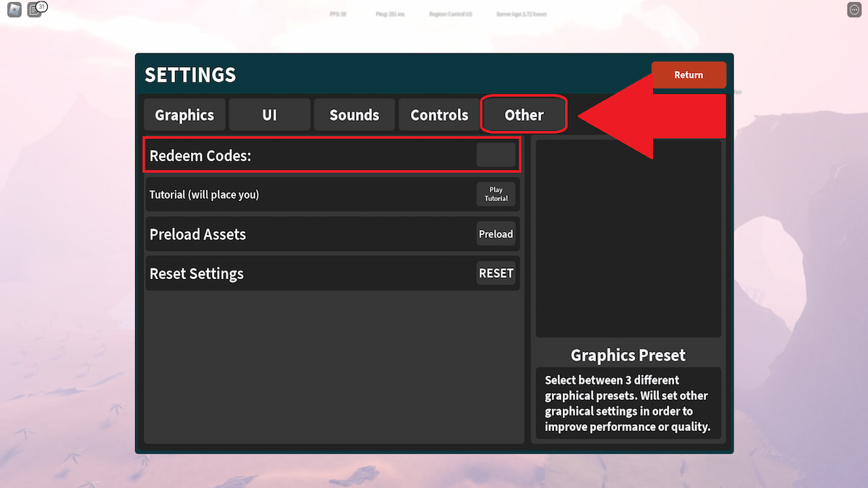Click Preload to preload assets
868x488 pixels.
pos(495,234)
